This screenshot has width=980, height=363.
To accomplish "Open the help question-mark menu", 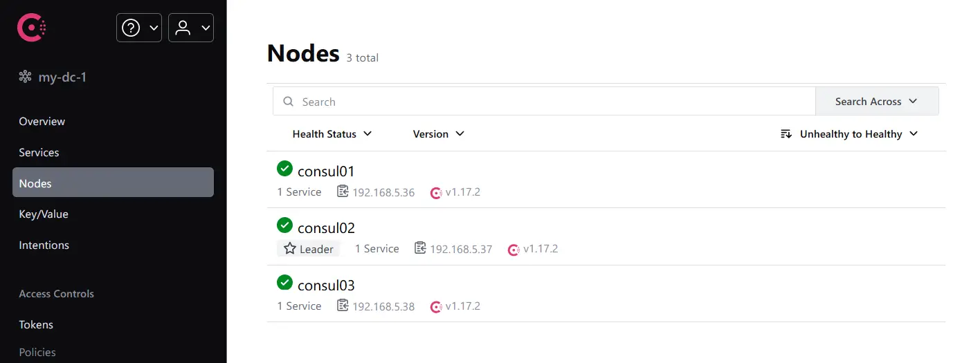I will tap(139, 28).
